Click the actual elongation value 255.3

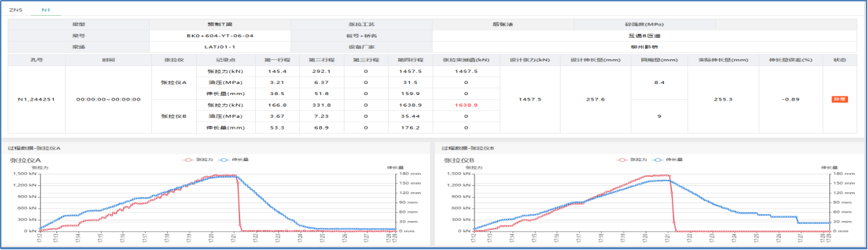tap(723, 99)
